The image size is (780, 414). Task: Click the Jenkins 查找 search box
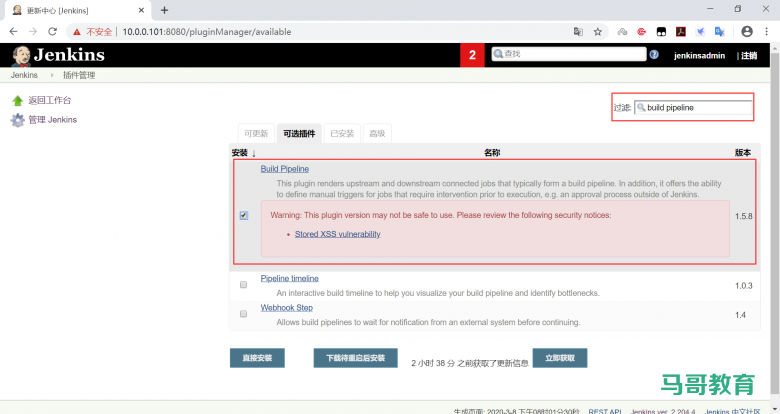[569, 54]
